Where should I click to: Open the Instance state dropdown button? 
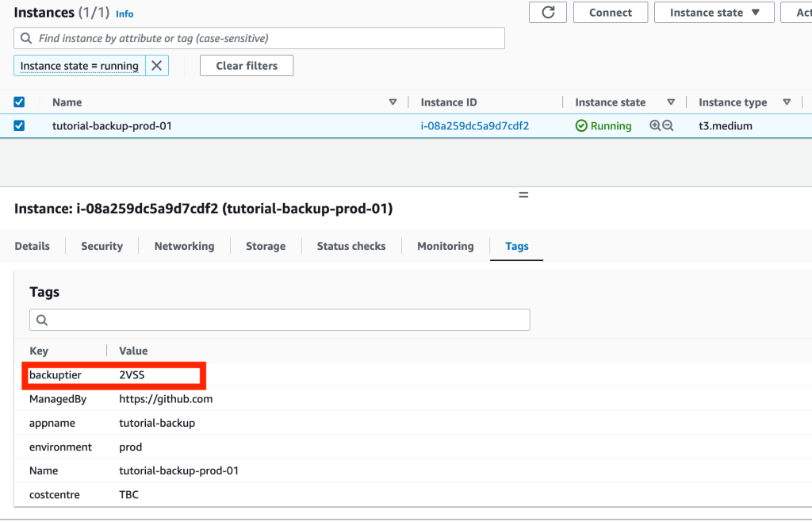(x=714, y=13)
